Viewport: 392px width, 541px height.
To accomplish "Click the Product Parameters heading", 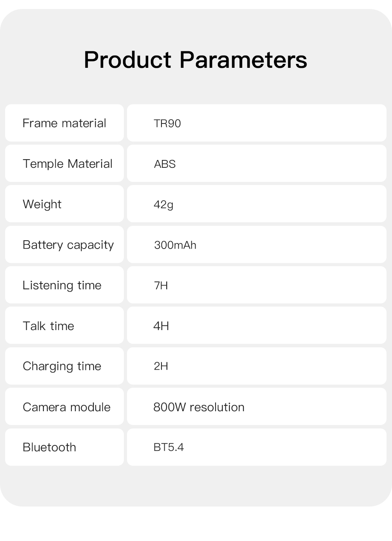I will click(195, 60).
